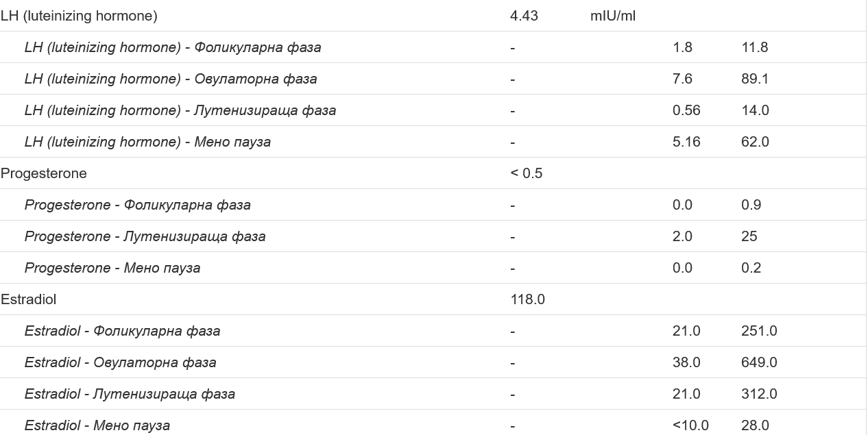868x435 pixels.
Task: Select the 62.0 upper limit value
Action: coord(755,142)
